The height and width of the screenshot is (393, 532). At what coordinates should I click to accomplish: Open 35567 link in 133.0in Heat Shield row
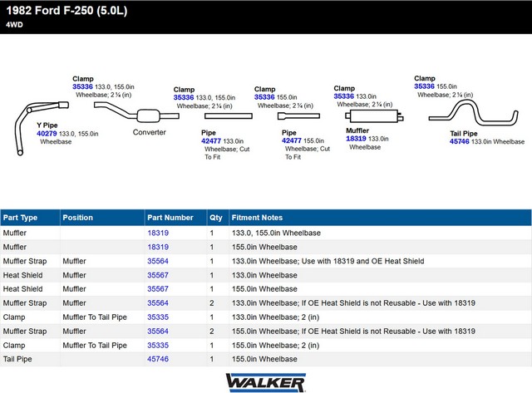(x=158, y=275)
